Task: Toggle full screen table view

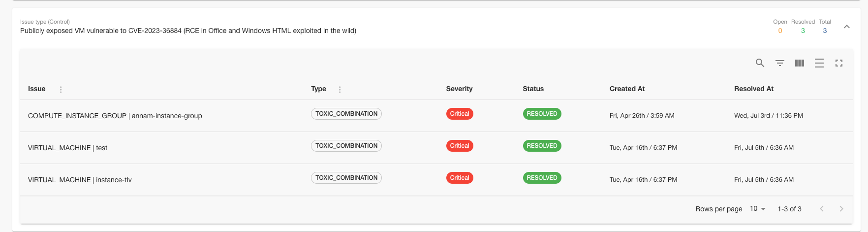Action: coord(839,63)
